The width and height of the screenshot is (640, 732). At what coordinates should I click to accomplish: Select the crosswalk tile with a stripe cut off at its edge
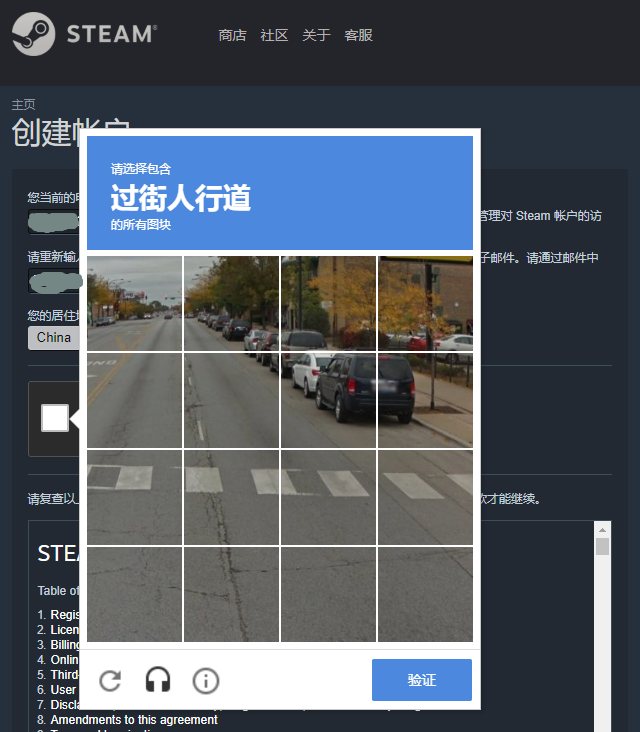pyautogui.click(x=425, y=498)
